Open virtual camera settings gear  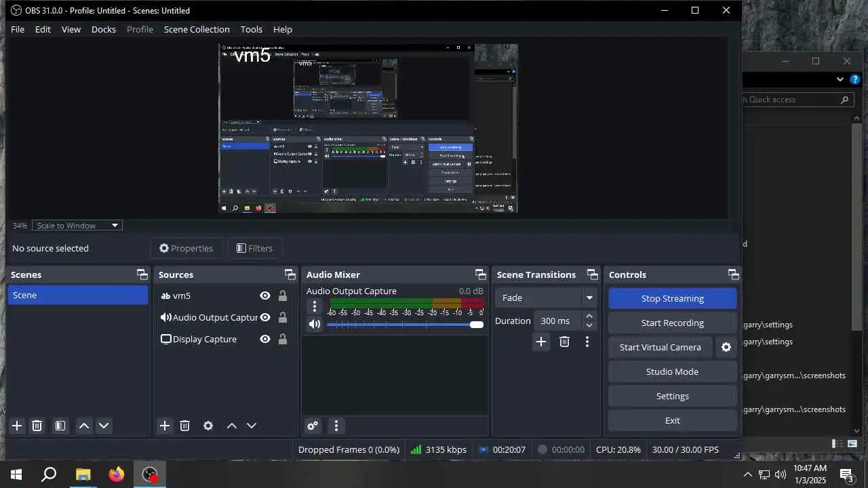point(726,347)
